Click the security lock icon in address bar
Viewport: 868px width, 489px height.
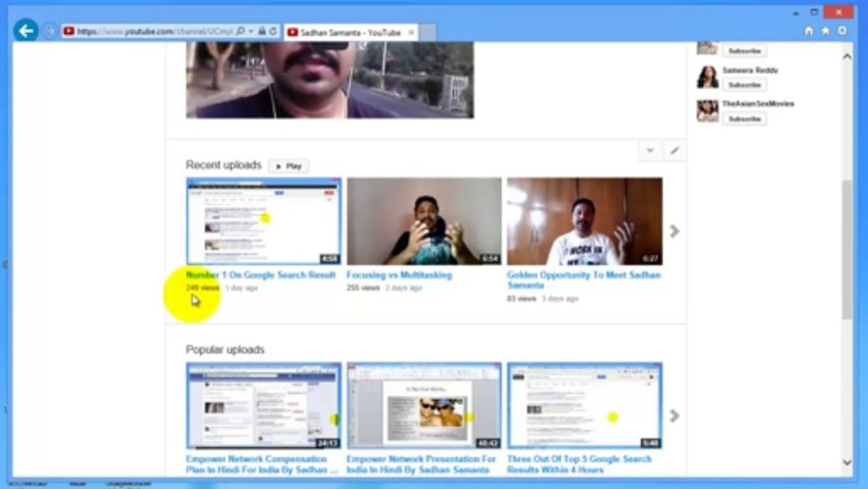click(262, 31)
